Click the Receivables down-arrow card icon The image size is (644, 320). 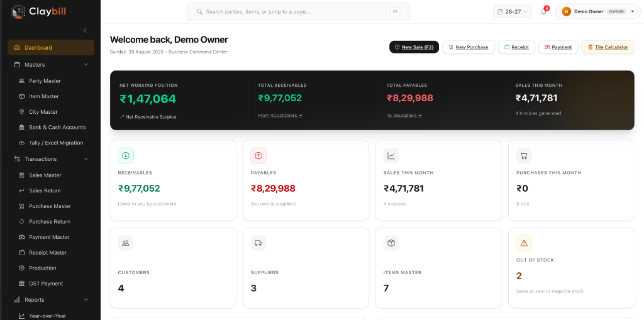[x=126, y=156]
